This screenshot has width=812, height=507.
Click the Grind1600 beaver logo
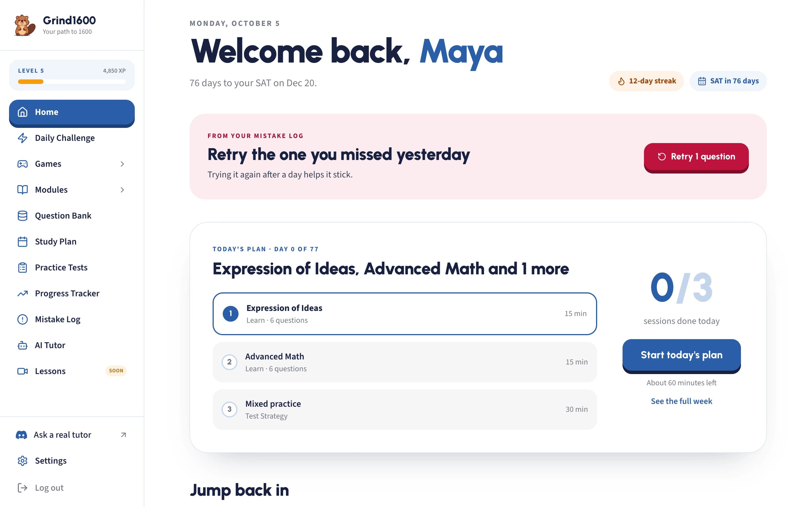pyautogui.click(x=25, y=25)
